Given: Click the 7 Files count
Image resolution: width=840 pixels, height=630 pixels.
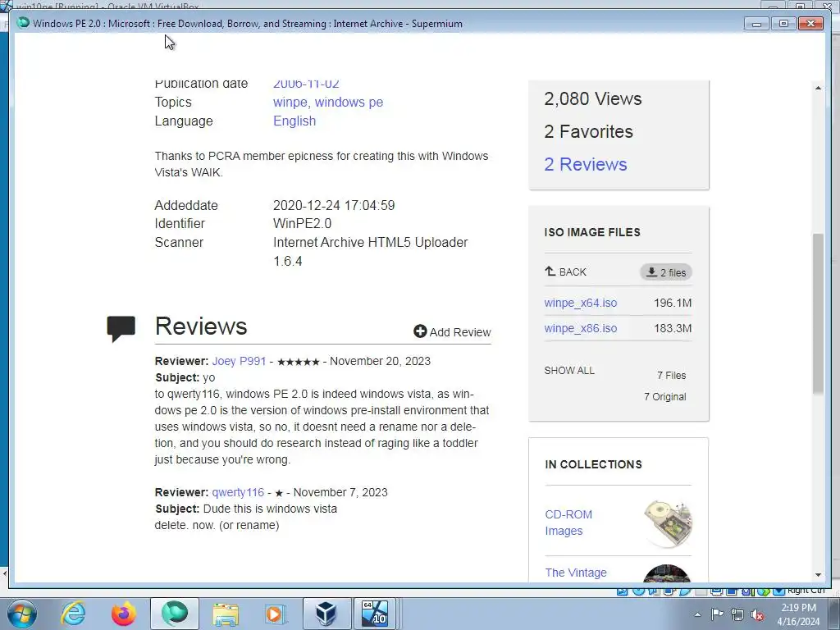Looking at the screenshot, I should 671,376.
